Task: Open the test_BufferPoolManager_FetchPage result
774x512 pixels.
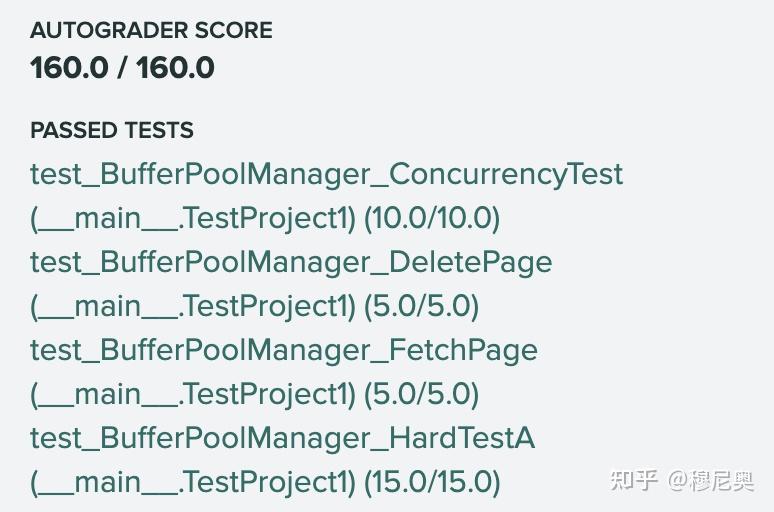Action: (284, 351)
